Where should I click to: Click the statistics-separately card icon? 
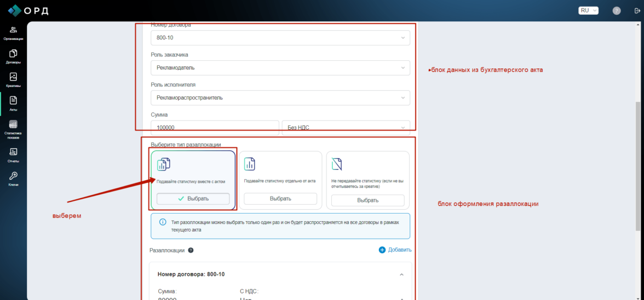tap(250, 164)
